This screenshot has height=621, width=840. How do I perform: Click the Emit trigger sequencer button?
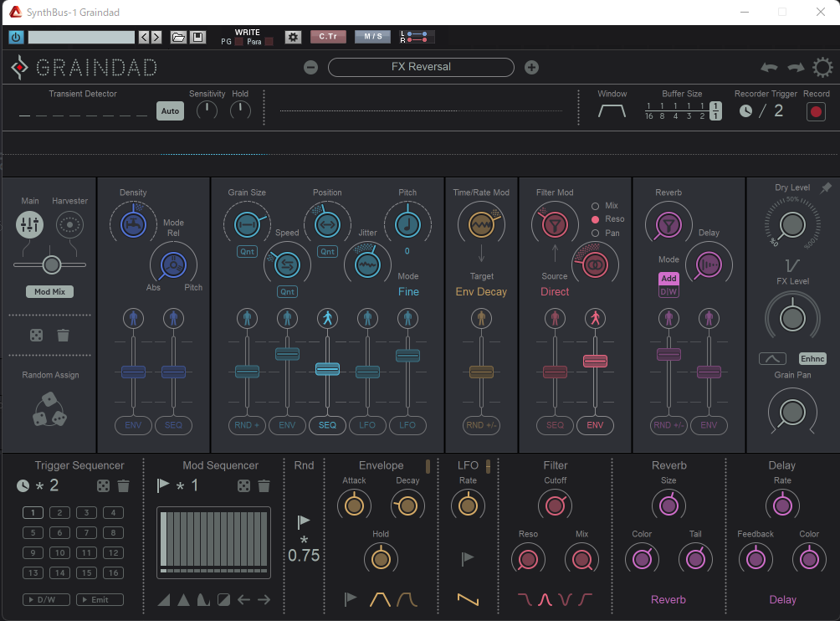click(100, 599)
